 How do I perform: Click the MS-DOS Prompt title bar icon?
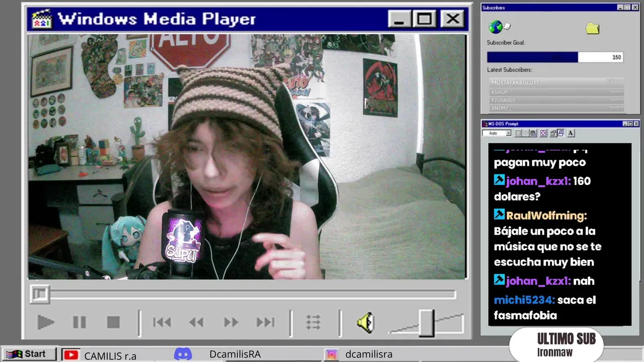point(486,124)
